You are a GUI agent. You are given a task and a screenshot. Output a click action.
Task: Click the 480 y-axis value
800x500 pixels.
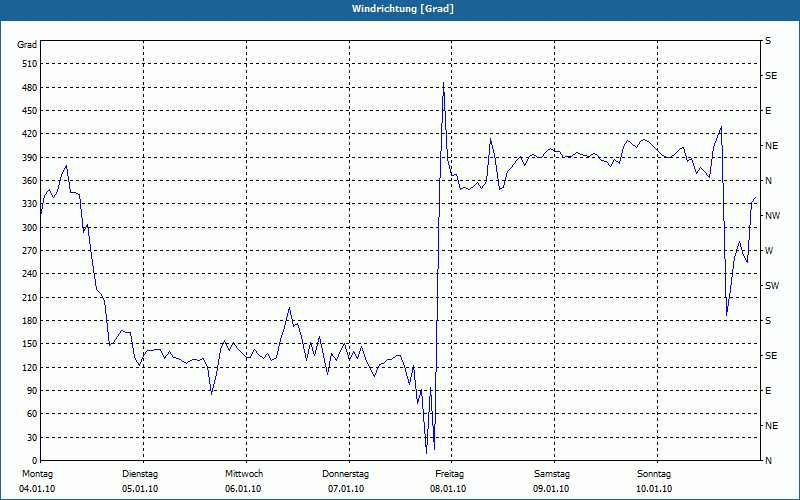tap(30, 88)
